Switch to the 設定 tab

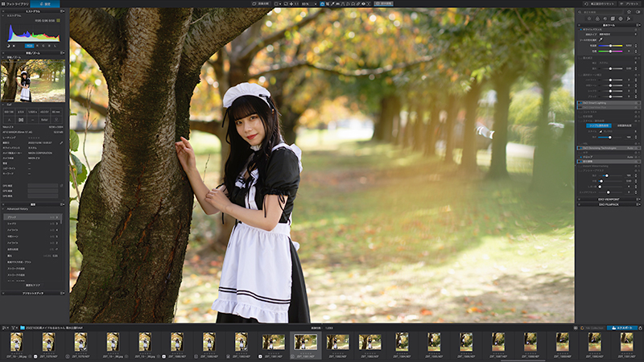[x=45, y=4]
